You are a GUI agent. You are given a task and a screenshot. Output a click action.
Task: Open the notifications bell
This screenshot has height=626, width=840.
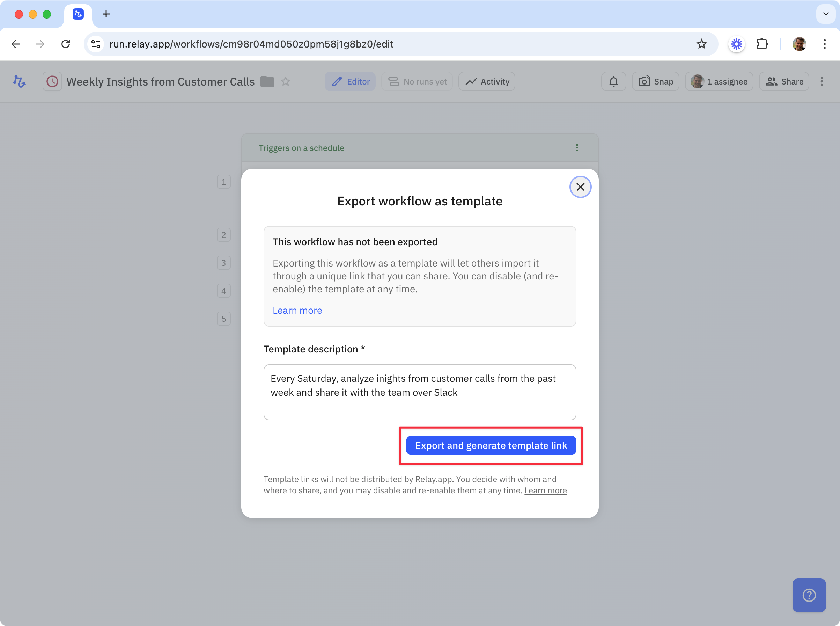click(613, 81)
